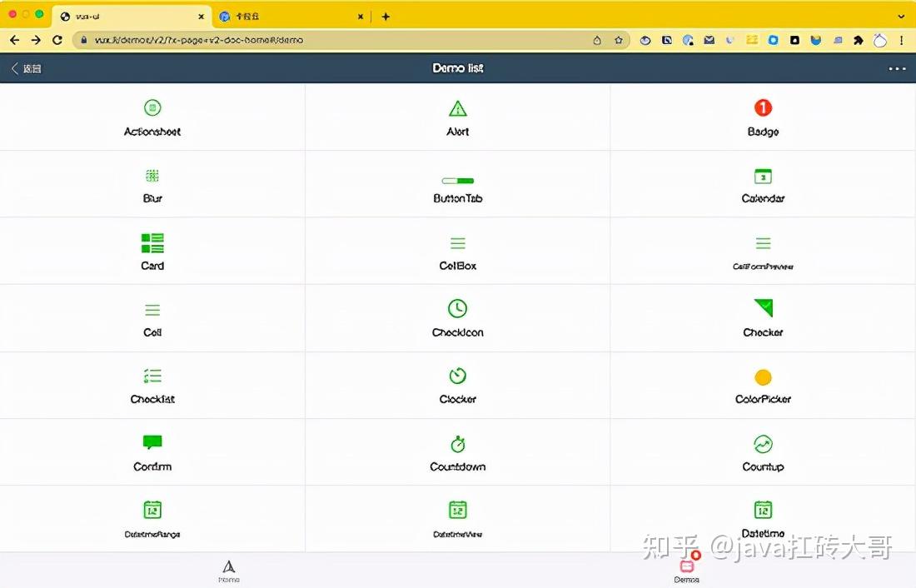Open Chrome's three-dot menu
This screenshot has height=588, width=916.
tap(902, 39)
